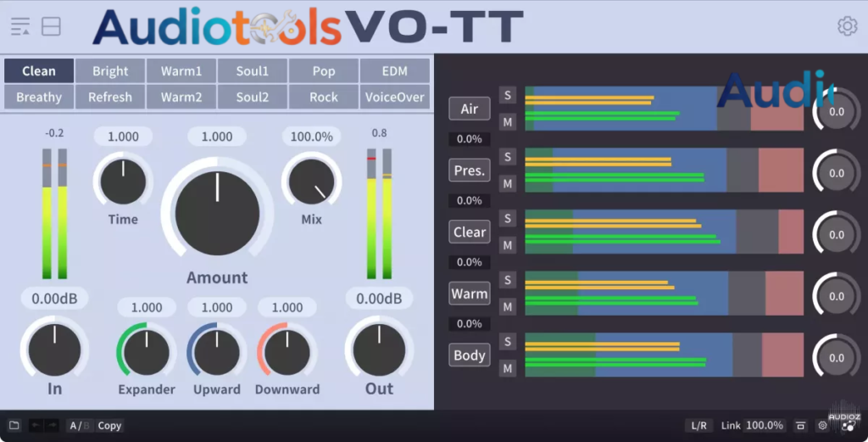Click the In gain knob
Screen dimensions: 868x442
point(54,350)
